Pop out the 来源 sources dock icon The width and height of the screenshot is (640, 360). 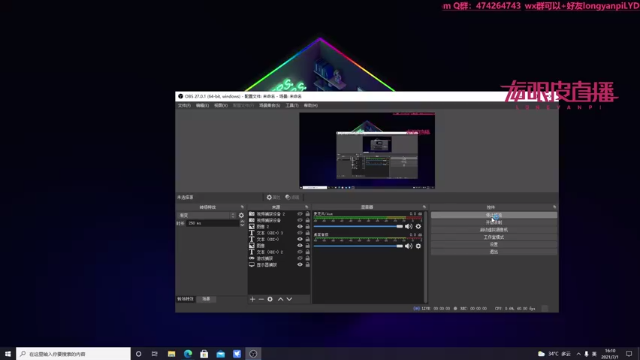point(307,207)
